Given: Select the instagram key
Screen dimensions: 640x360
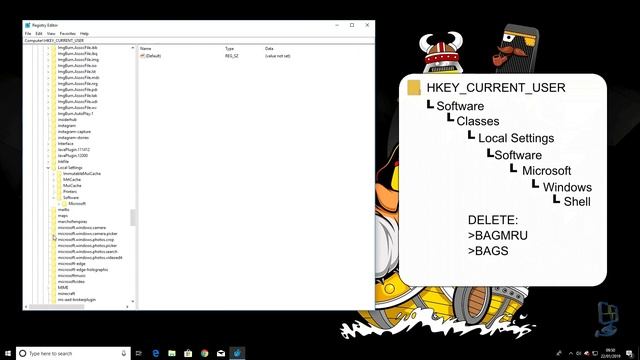Looking at the screenshot, I should (67, 126).
